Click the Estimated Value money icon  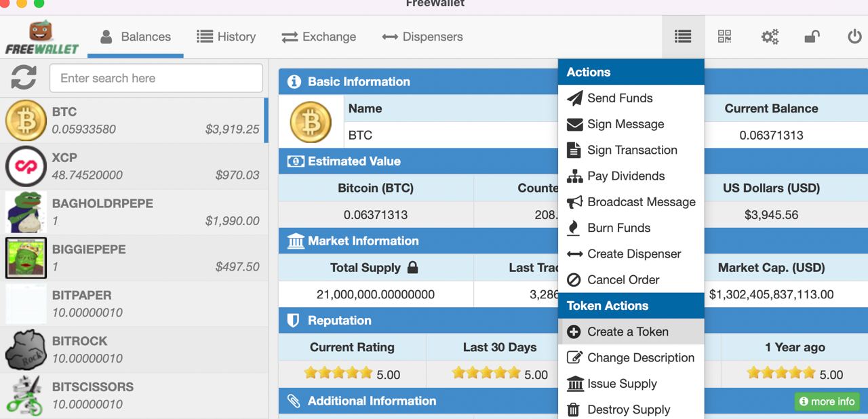coord(296,161)
